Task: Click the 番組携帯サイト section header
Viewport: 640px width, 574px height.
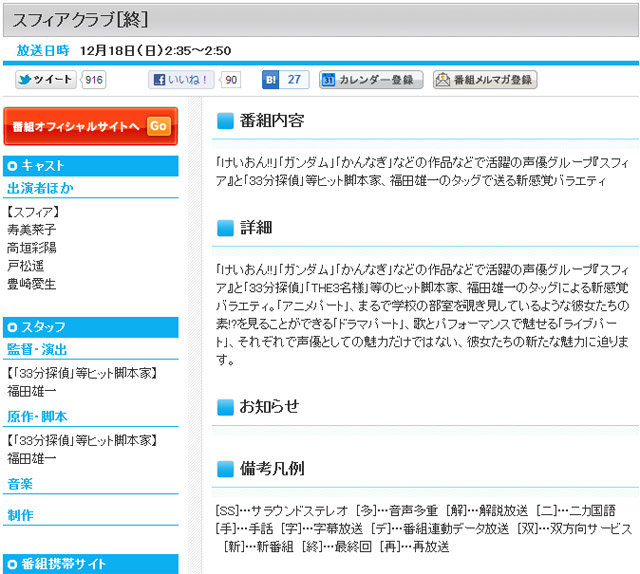Action: (91, 564)
